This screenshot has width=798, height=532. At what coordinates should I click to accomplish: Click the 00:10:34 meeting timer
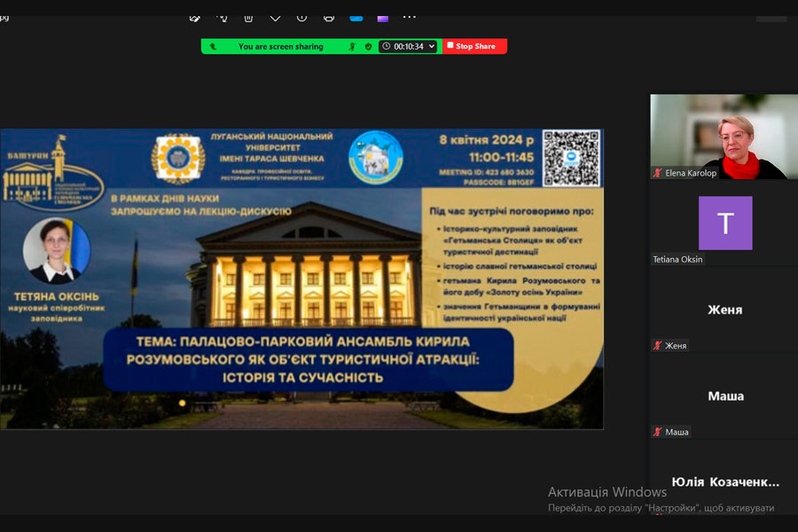[408, 46]
